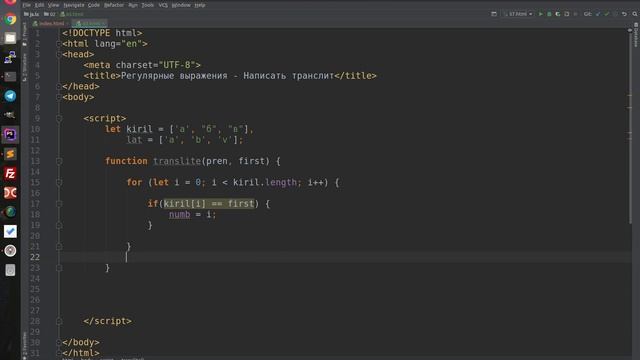The width and height of the screenshot is (640, 360).
Task: Collapse the html tag fold on line 2
Action: [x=59, y=44]
